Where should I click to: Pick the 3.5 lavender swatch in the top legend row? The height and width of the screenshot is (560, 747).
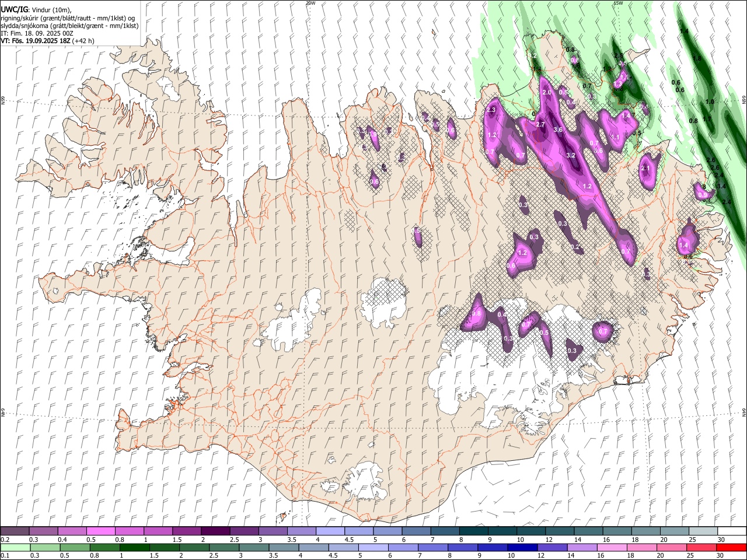pyautogui.click(x=302, y=531)
